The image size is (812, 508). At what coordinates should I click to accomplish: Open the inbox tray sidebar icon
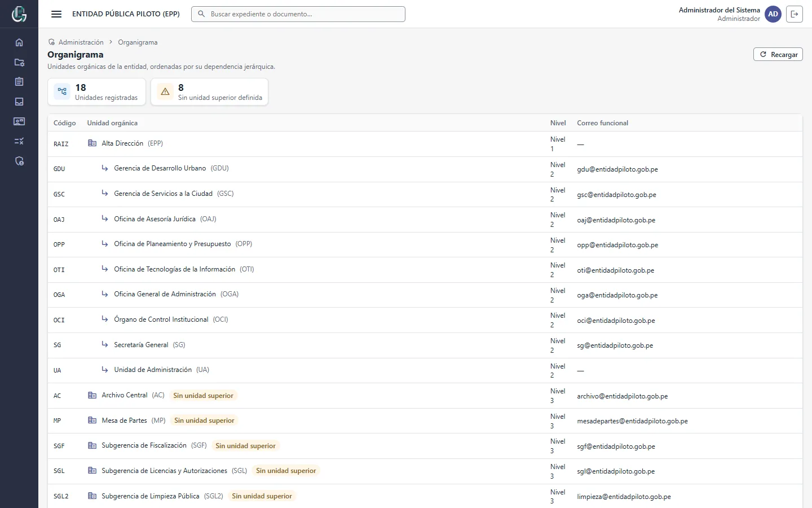pyautogui.click(x=19, y=102)
